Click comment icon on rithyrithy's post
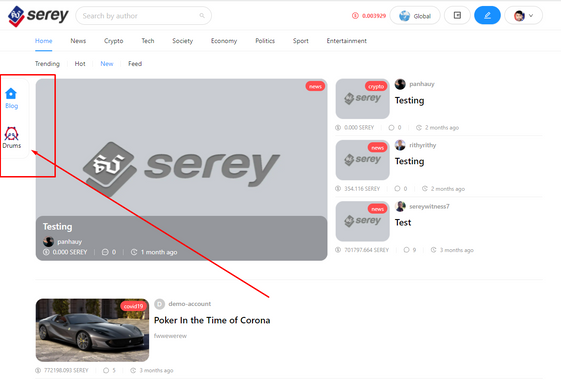This screenshot has width=561, height=380. (x=397, y=189)
